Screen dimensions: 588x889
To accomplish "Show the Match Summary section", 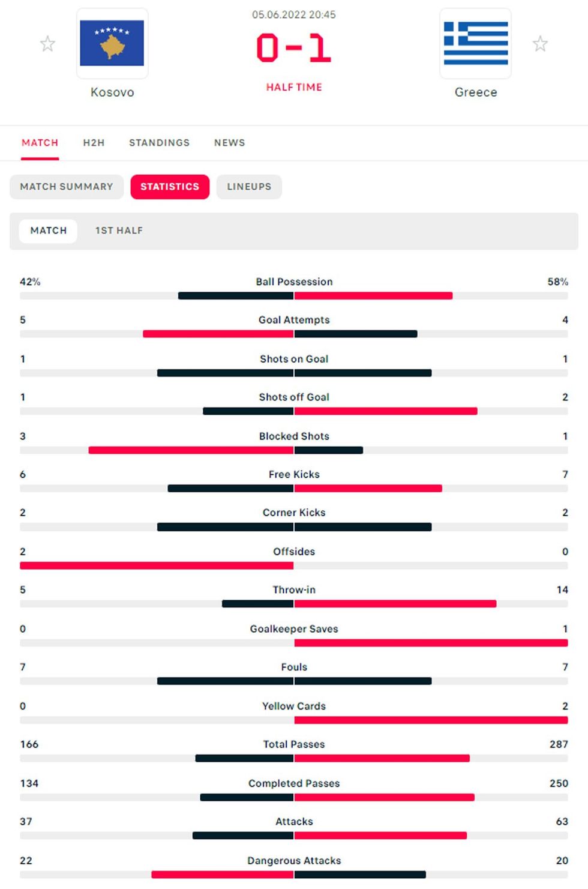I will click(67, 187).
